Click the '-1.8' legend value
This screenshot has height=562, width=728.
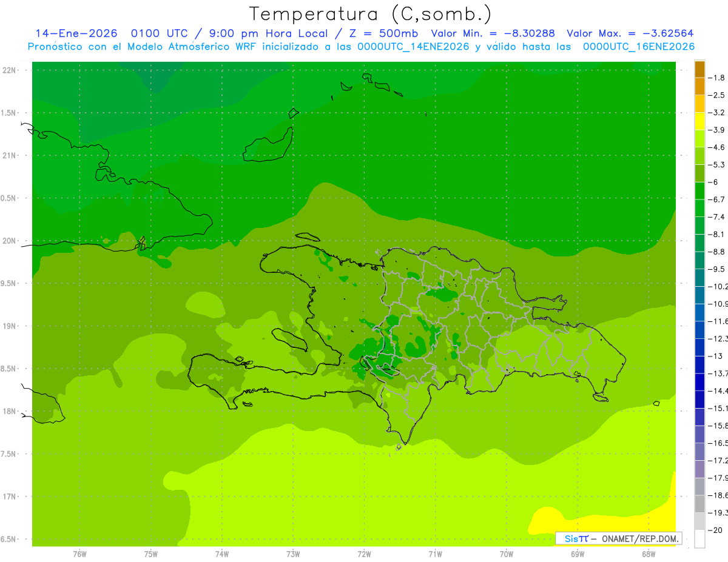pyautogui.click(x=716, y=78)
